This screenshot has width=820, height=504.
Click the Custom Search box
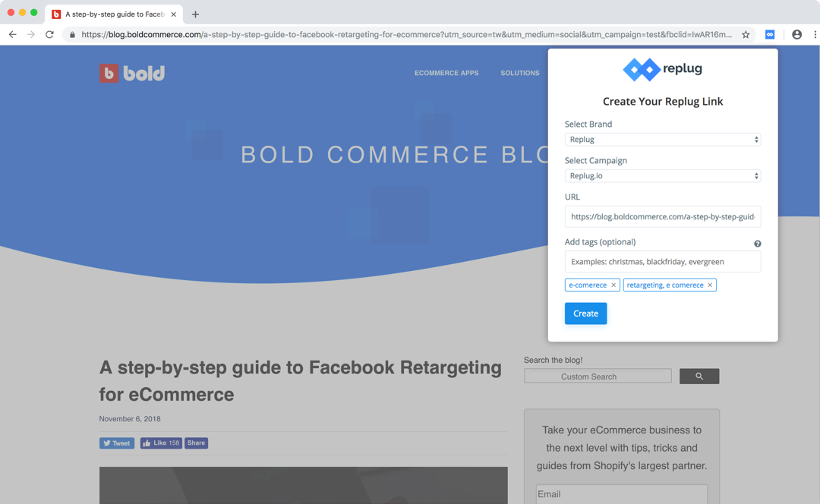[598, 376]
